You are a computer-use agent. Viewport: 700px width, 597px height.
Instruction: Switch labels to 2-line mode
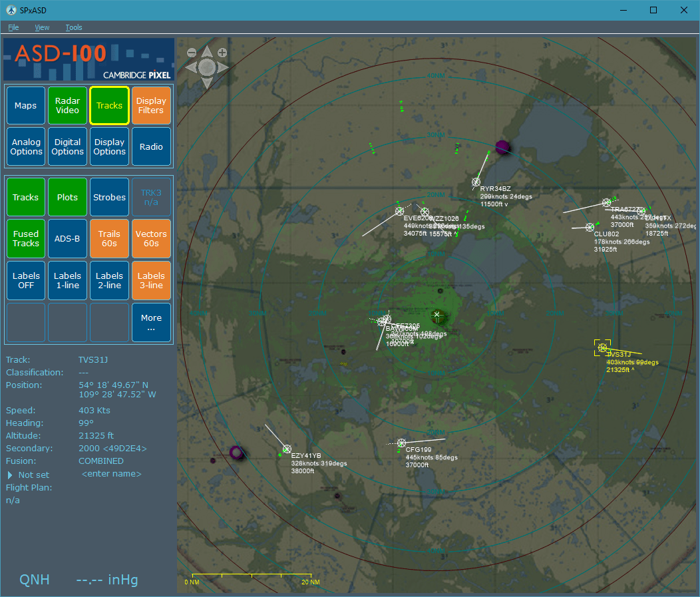click(x=109, y=280)
